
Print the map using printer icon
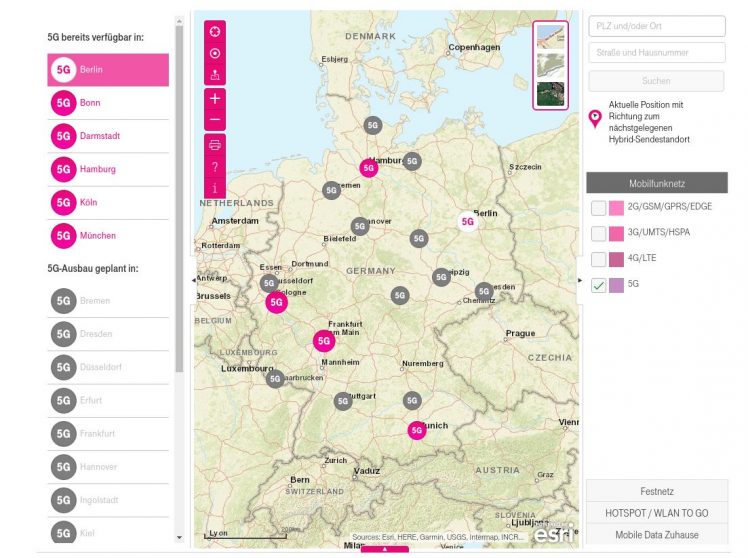tap(215, 145)
